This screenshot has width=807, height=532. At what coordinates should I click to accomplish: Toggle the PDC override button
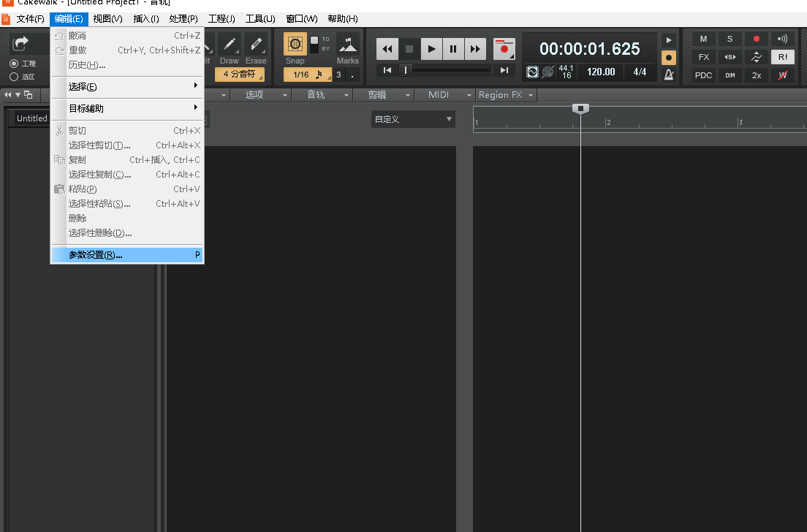[x=703, y=75]
